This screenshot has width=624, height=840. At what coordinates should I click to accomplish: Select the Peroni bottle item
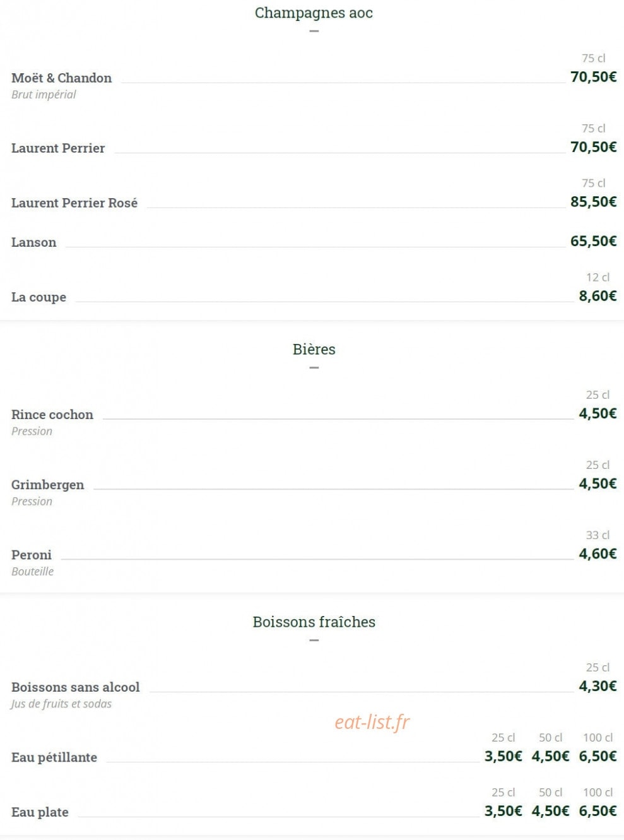[x=32, y=555]
